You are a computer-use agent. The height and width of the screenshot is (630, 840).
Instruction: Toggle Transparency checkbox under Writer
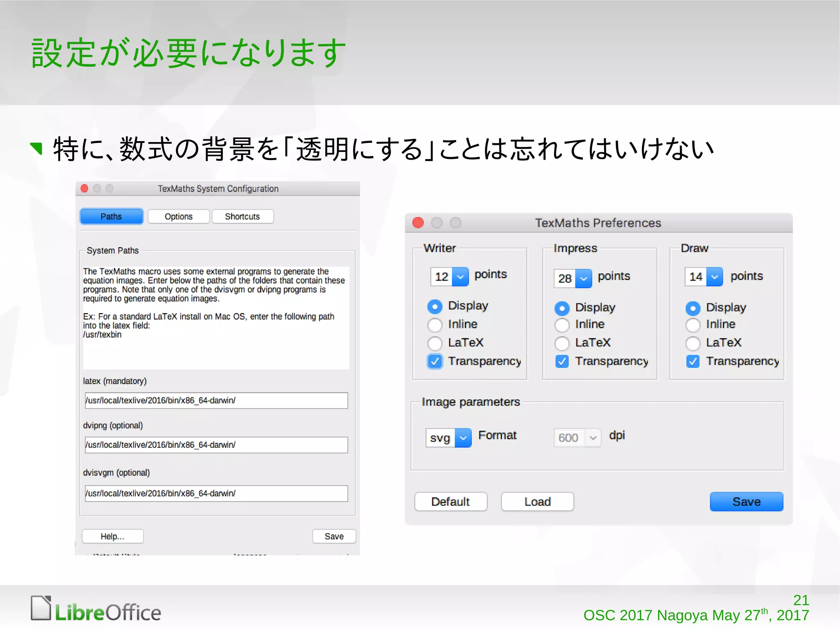pyautogui.click(x=435, y=361)
